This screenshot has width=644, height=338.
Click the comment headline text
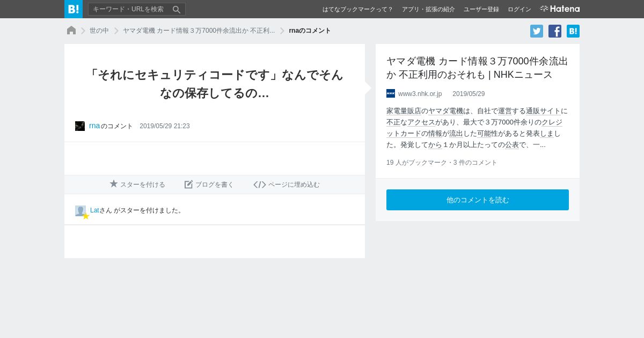[215, 84]
